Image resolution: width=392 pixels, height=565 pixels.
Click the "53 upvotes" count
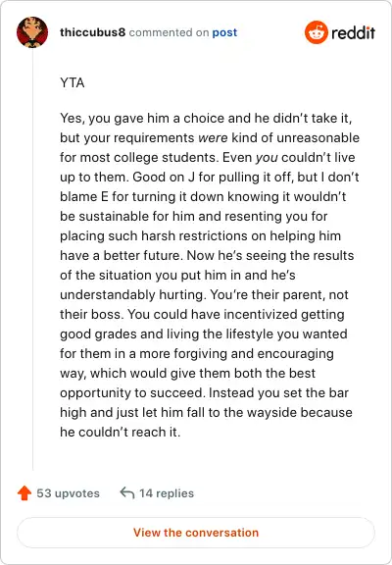click(68, 493)
